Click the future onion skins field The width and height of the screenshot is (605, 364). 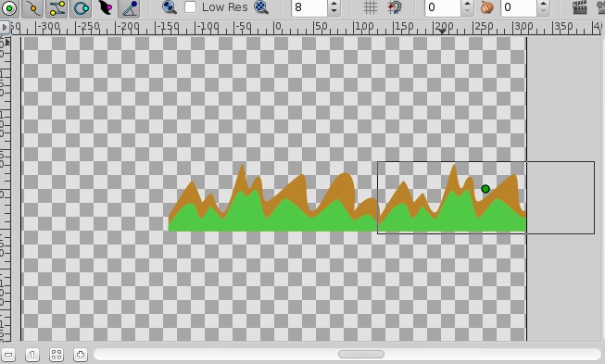(x=519, y=7)
